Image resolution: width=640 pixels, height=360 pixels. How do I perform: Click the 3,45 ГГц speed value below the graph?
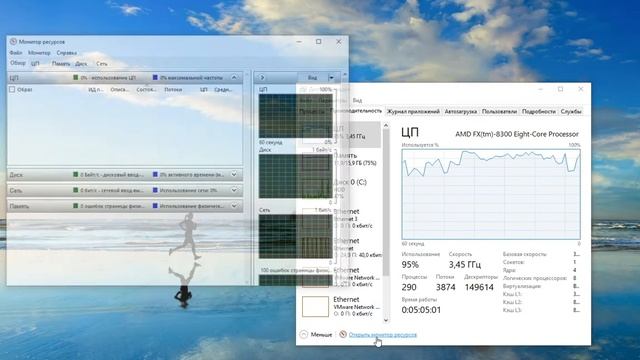click(x=464, y=264)
